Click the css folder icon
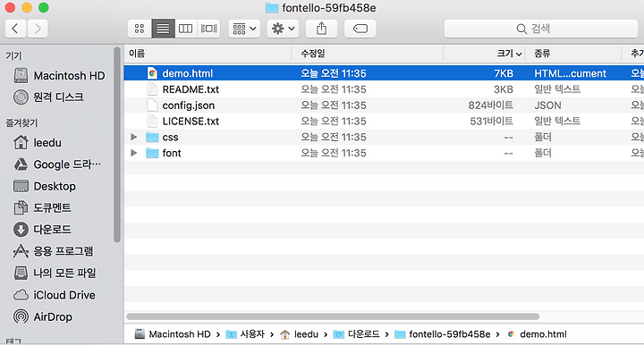Viewport: 644px width, 345px height. [152, 137]
